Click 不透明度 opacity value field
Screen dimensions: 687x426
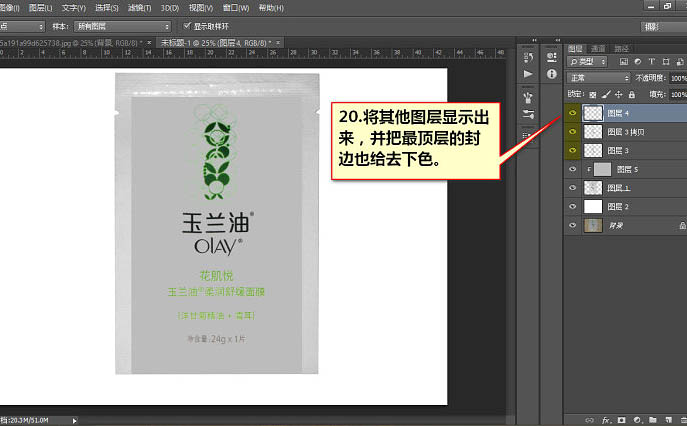pyautogui.click(x=678, y=78)
